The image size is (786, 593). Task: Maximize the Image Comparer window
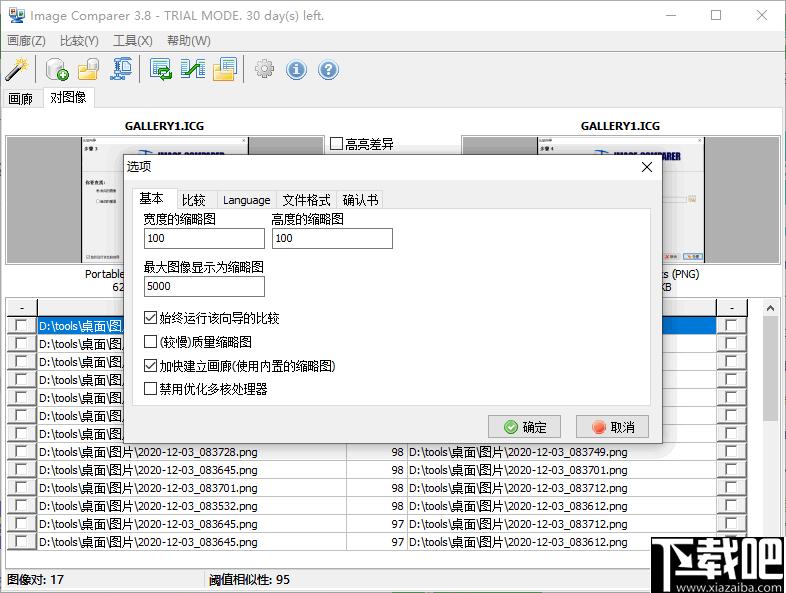716,15
